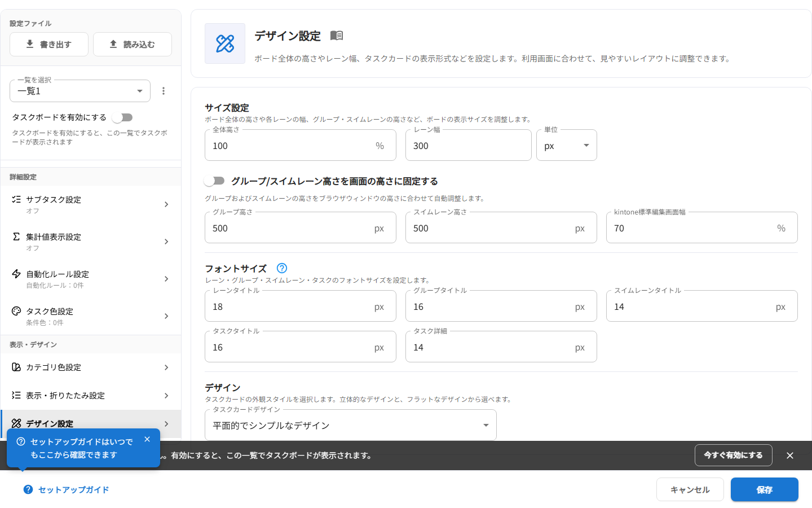The height and width of the screenshot is (508, 812).
Task: Click the question icon inside setup guide tooltip
Action: click(21, 441)
